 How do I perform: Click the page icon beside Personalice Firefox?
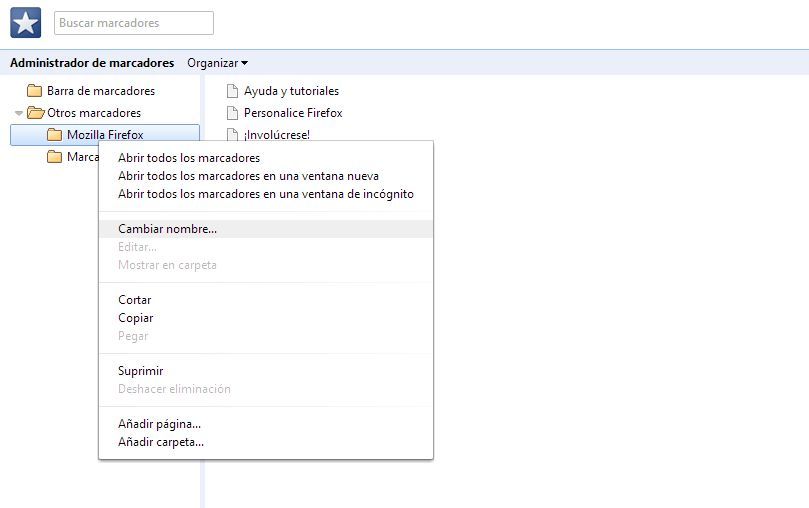click(x=233, y=113)
